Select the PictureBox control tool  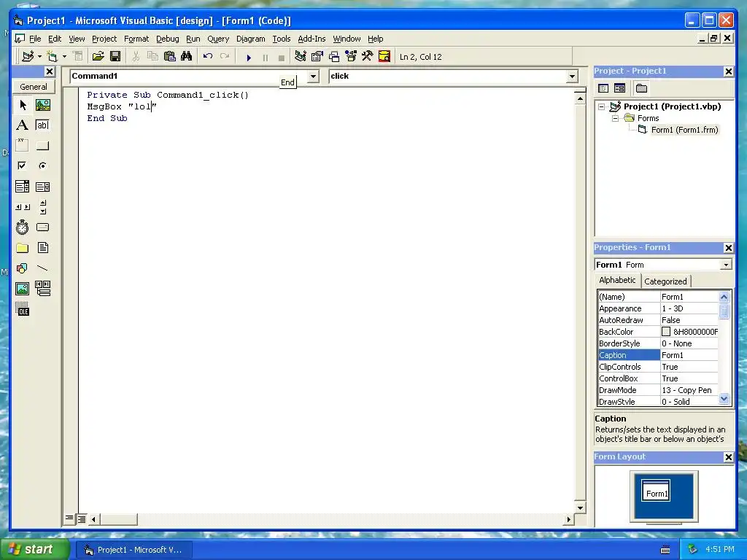click(x=43, y=105)
